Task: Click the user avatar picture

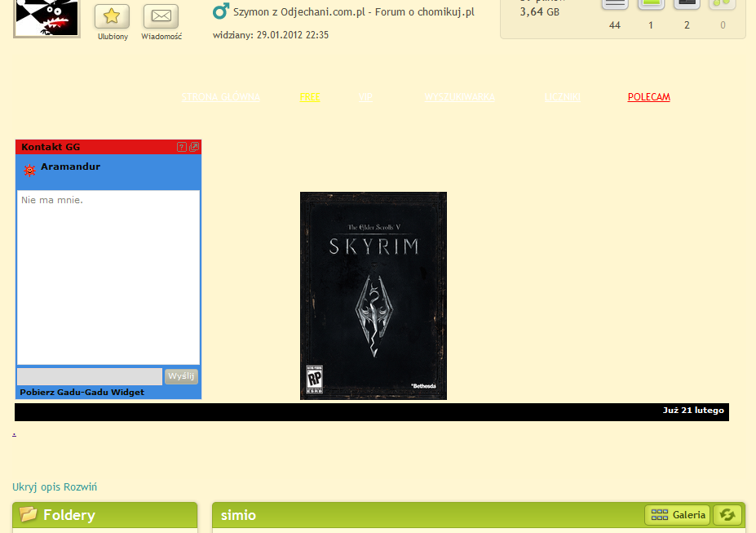Action: point(46,18)
